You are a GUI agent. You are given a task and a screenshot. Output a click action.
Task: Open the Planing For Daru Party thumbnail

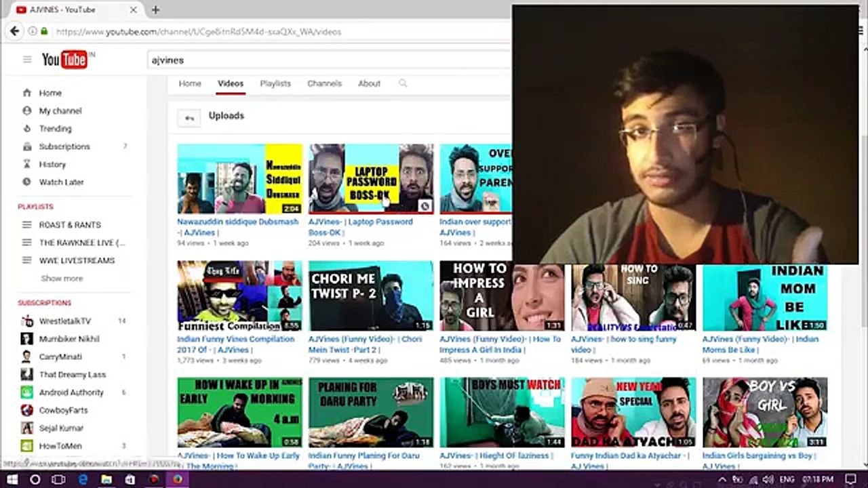point(371,412)
